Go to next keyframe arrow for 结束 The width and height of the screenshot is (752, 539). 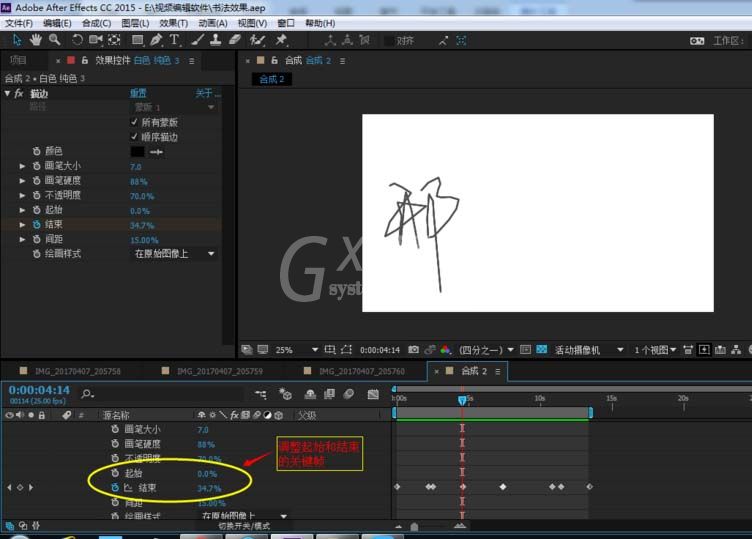31,487
